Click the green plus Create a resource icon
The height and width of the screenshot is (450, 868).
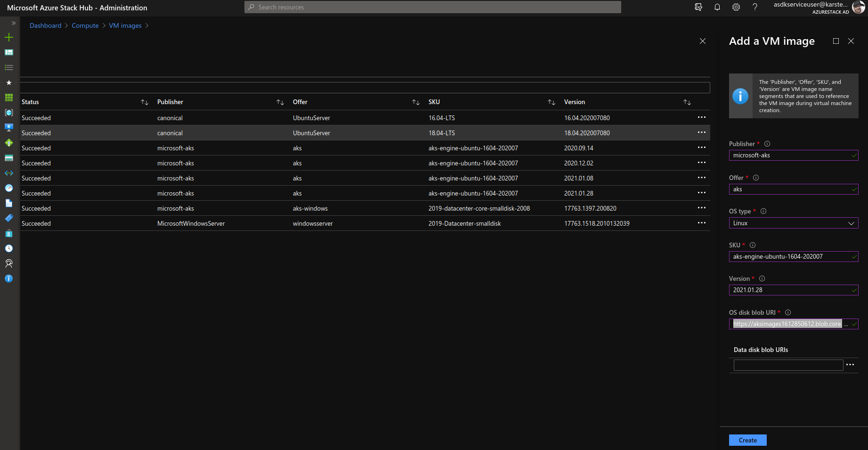pyautogui.click(x=8, y=37)
